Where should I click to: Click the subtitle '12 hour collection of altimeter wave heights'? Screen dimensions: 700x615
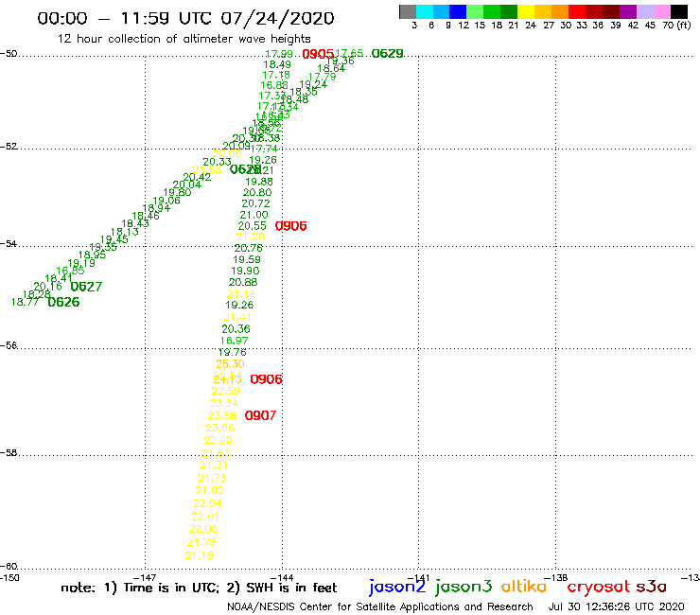(x=184, y=39)
